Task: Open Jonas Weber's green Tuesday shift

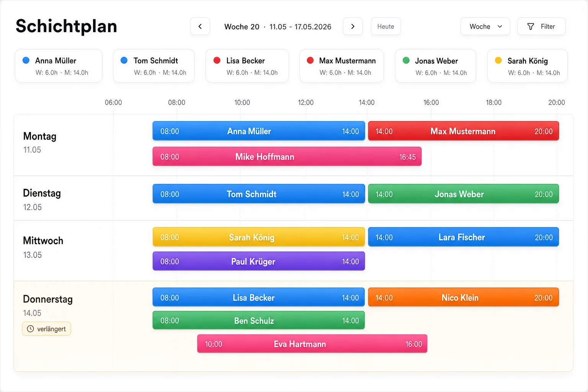Action: 464,194
